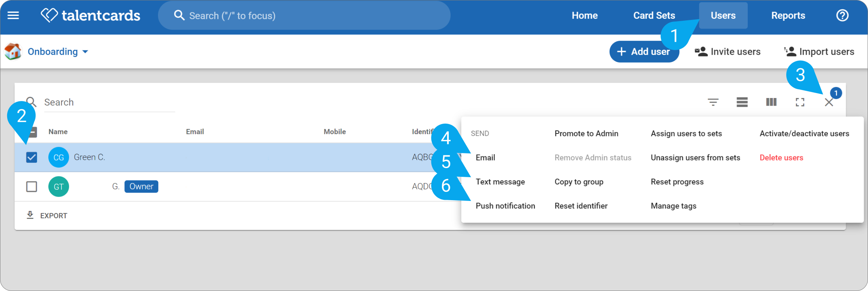Click the help question mark icon
The image size is (868, 291).
[x=842, y=15]
